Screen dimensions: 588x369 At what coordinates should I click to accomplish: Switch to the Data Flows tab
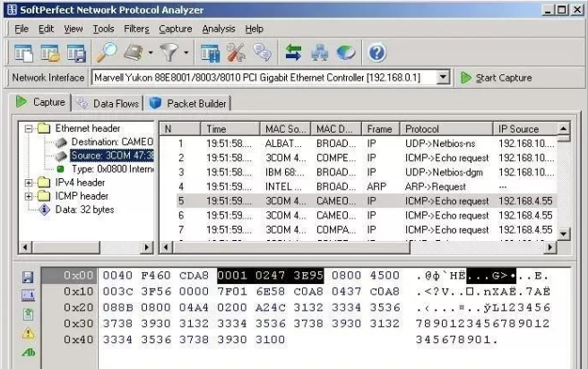click(108, 104)
